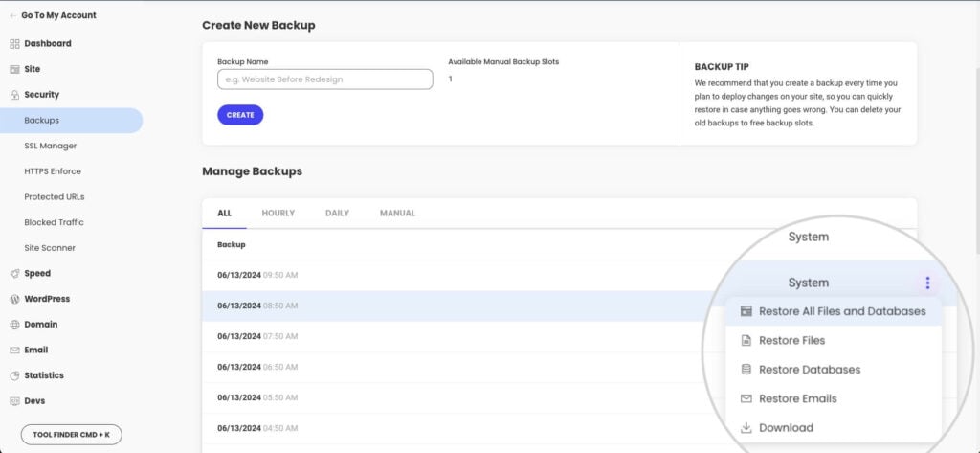Open Blocked Traffic in the sidebar
The image size is (980, 453).
(x=54, y=223)
